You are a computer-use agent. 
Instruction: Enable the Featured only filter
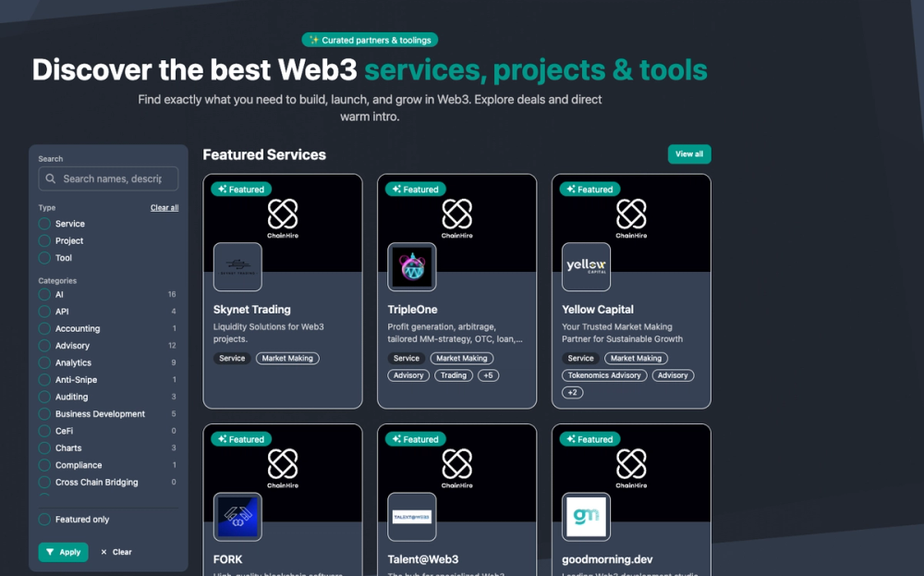coord(44,520)
